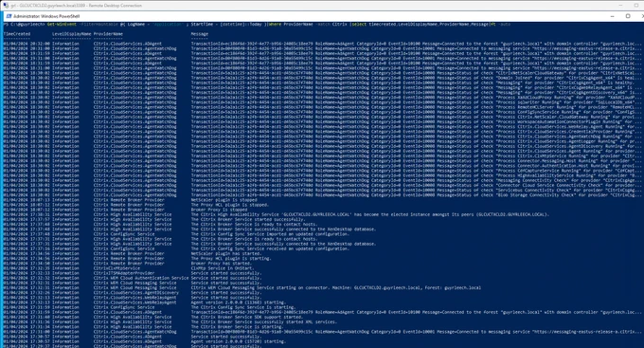Click 'Agent version 2.0.0.0 (15720) starting.' message
This screenshot has width=644, height=348.
239,341
